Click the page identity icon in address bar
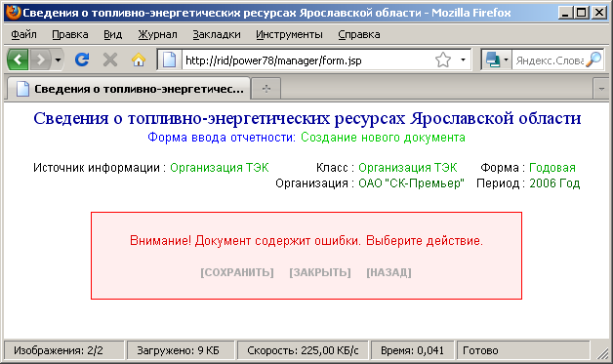Image resolution: width=613 pixels, height=364 pixels. tap(169, 60)
